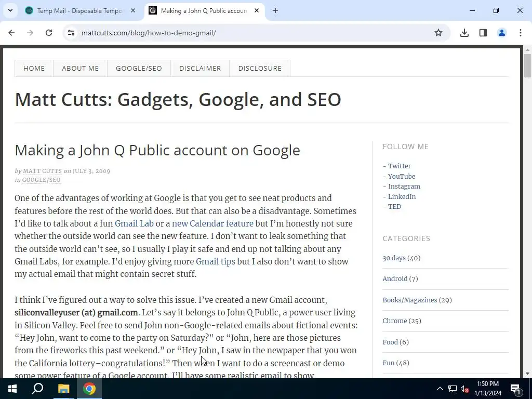Image resolution: width=532 pixels, height=399 pixels.
Task: Open the YouTube follow link
Action: click(402, 177)
